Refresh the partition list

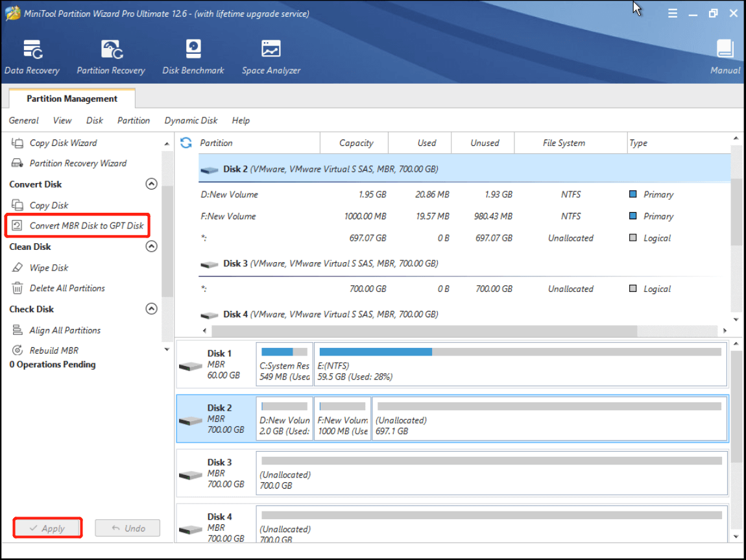pyautogui.click(x=186, y=143)
